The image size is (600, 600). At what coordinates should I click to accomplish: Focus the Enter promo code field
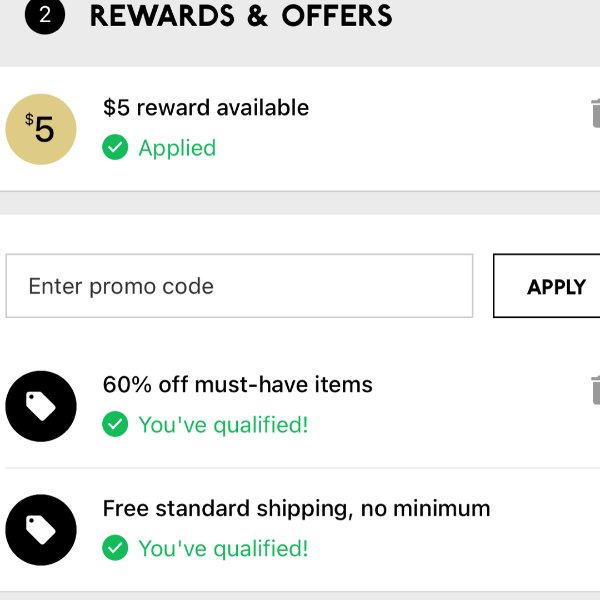pyautogui.click(x=240, y=286)
